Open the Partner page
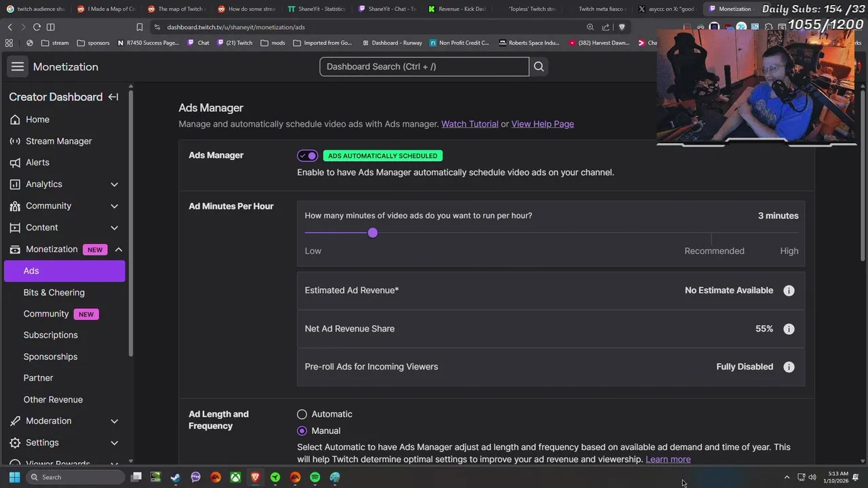The height and width of the screenshot is (488, 868). pyautogui.click(x=38, y=378)
